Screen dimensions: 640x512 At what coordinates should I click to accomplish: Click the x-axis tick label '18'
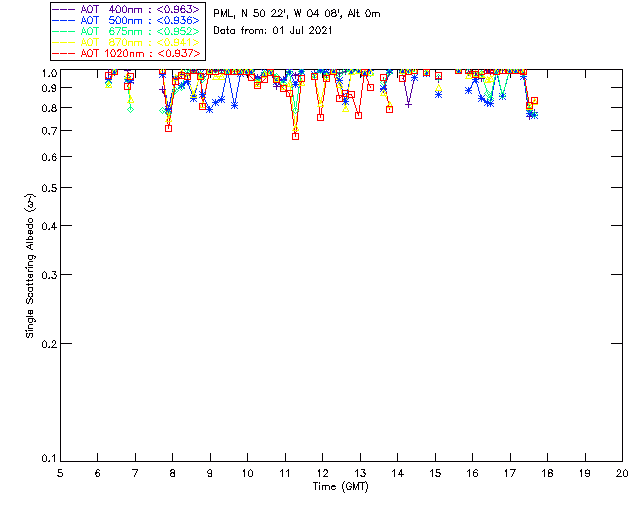coord(547,473)
